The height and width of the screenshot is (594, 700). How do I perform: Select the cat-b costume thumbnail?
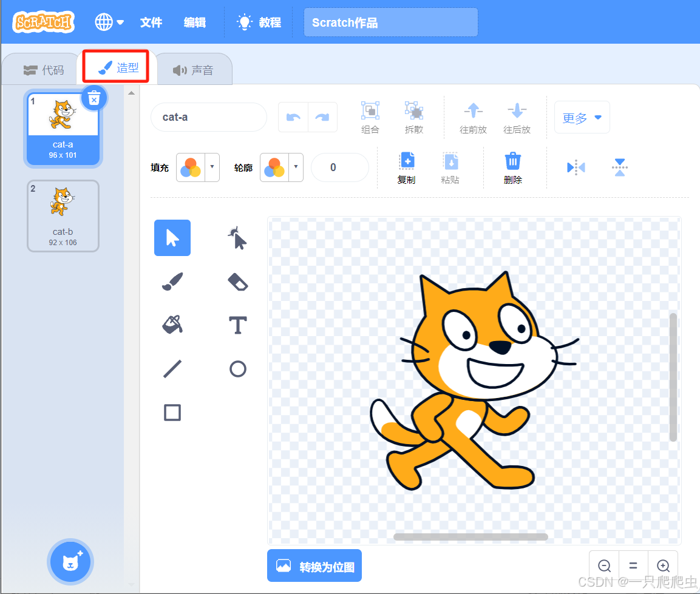[x=63, y=216]
